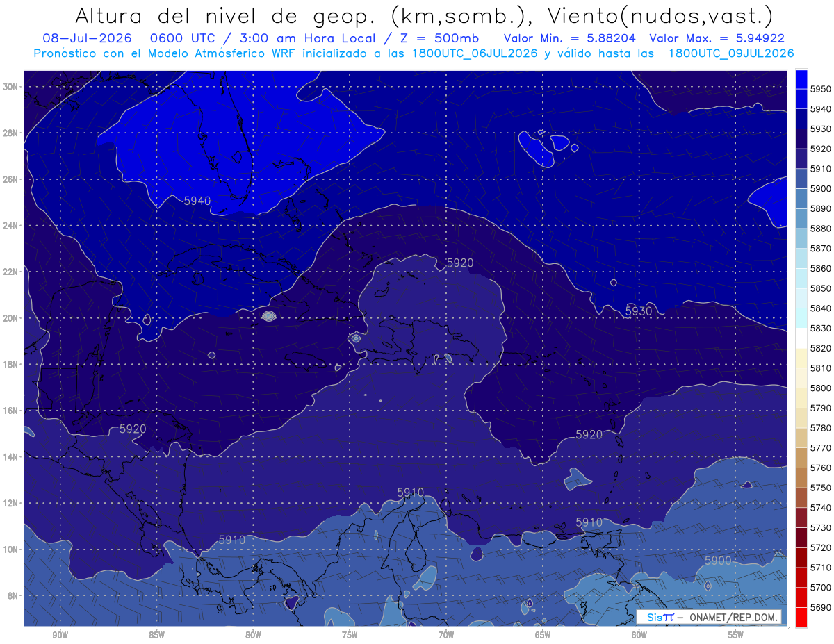This screenshot has height=644, width=834.
Task: Click the 5900 contour label on the map
Action: (718, 560)
